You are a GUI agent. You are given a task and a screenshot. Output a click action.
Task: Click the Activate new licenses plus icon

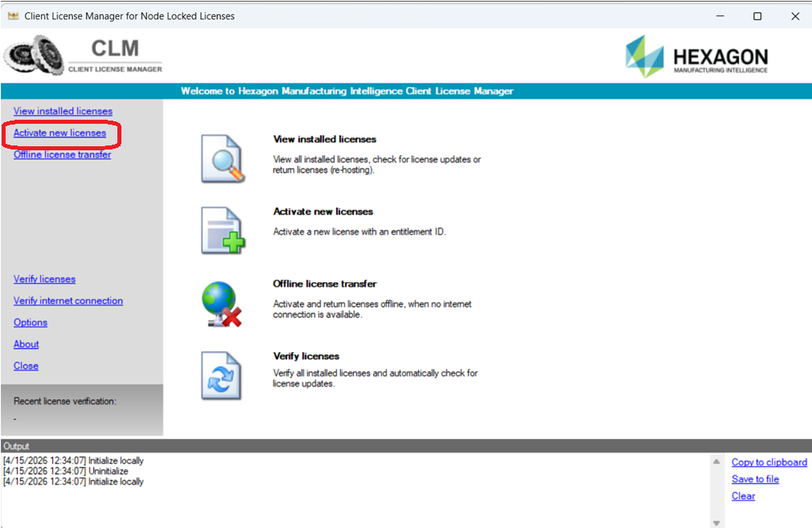(223, 231)
